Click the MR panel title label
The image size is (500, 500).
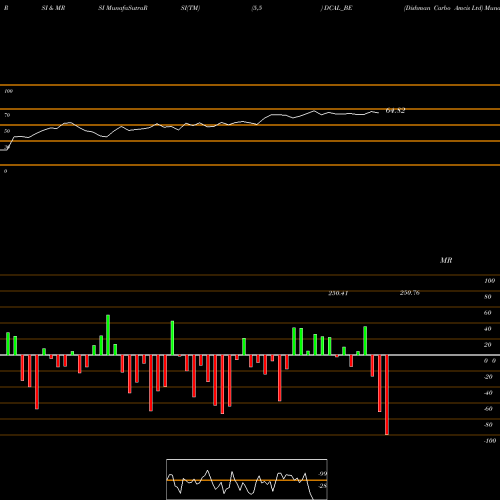446,260
